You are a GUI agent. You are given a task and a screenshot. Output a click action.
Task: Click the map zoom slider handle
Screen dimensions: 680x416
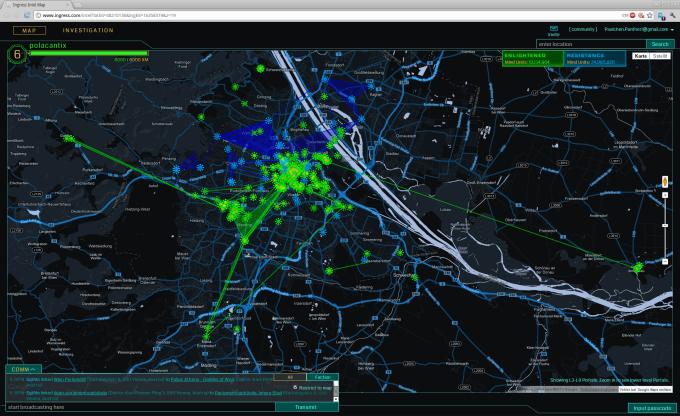tap(665, 226)
